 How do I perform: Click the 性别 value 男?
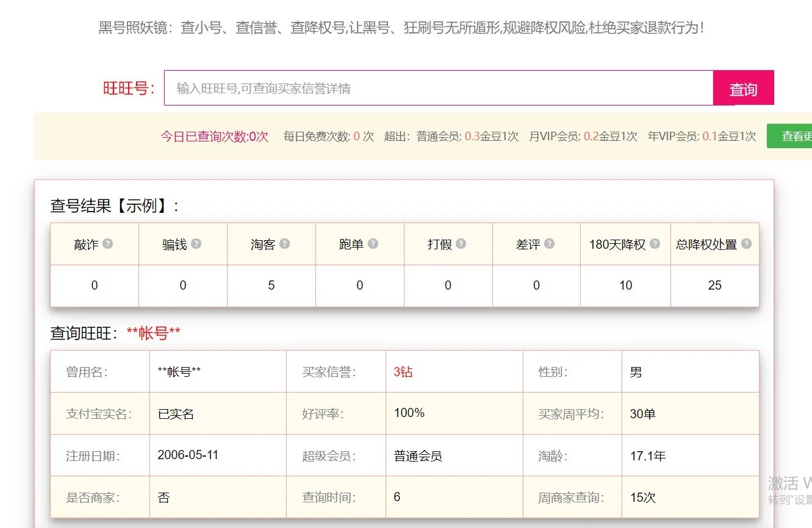click(x=636, y=372)
